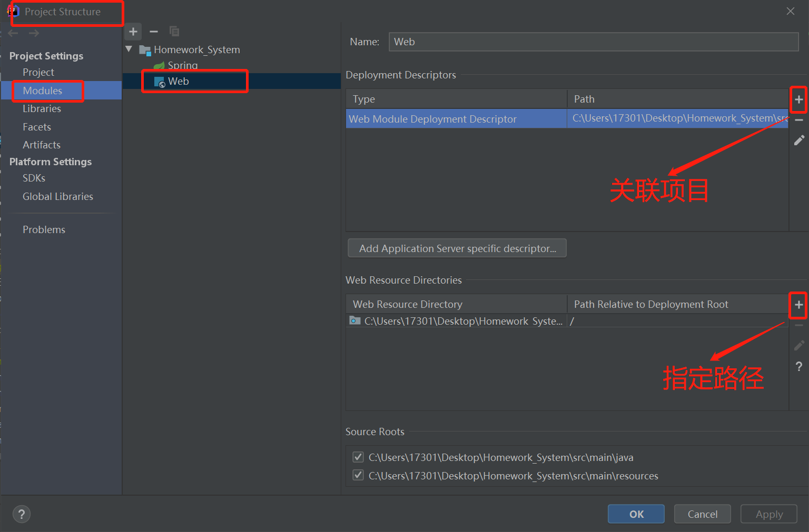Select the Spring facet under Homework_System
This screenshot has width=809, height=532.
pyautogui.click(x=182, y=65)
